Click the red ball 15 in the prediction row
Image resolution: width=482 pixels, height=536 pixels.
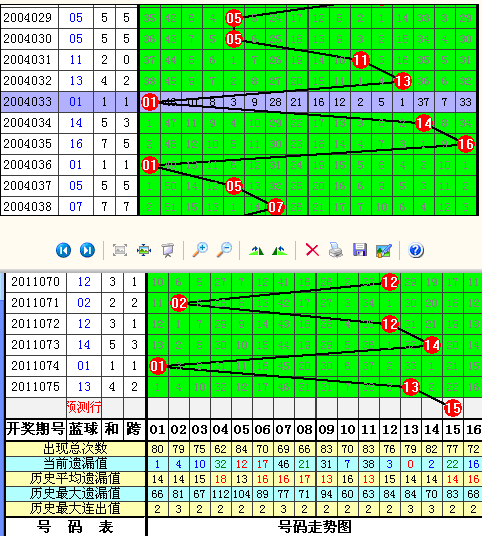point(453,408)
